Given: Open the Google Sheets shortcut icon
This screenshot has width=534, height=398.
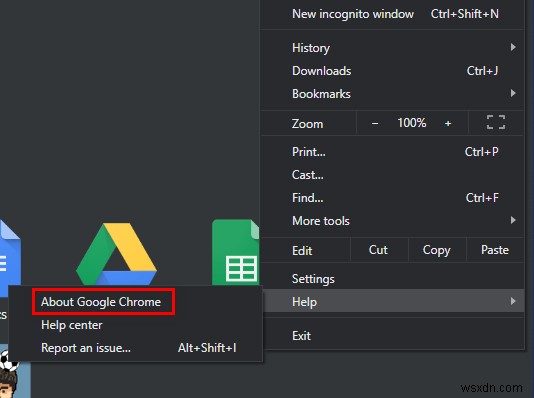Looking at the screenshot, I should [x=236, y=252].
